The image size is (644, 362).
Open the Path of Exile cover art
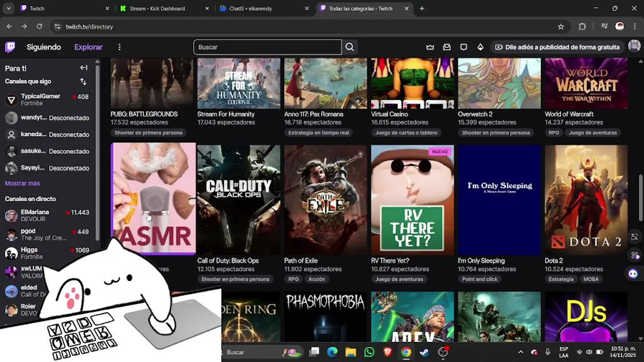[326, 200]
